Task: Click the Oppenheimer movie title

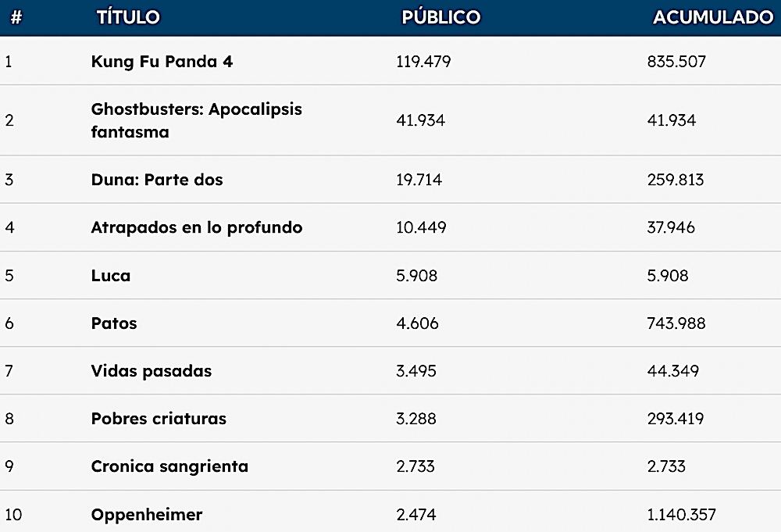Action: [x=147, y=515]
